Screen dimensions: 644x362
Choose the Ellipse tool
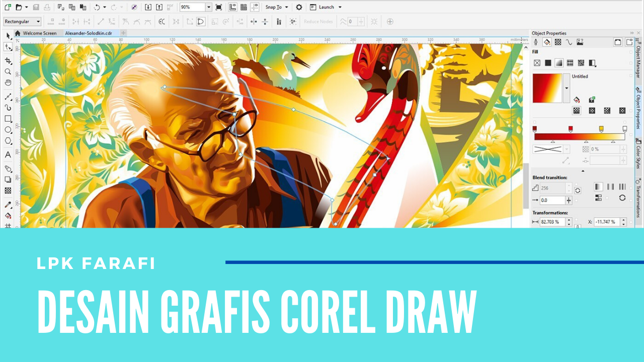pos(8,130)
